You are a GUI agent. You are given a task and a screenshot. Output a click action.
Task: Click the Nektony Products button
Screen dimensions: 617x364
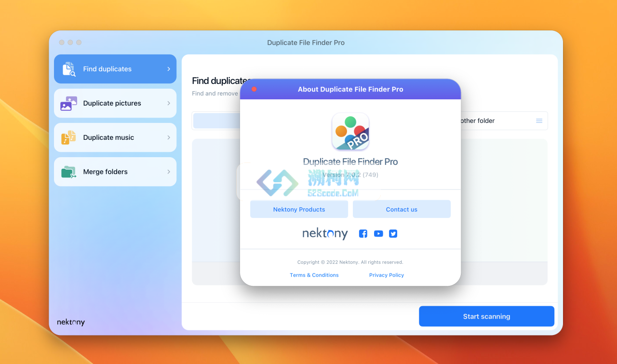pos(299,209)
